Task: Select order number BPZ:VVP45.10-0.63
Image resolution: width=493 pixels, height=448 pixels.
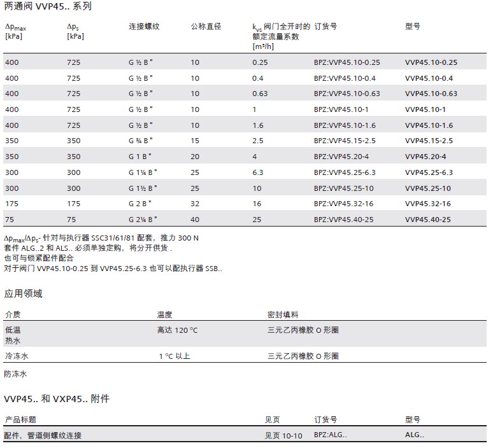Action: pos(347,94)
